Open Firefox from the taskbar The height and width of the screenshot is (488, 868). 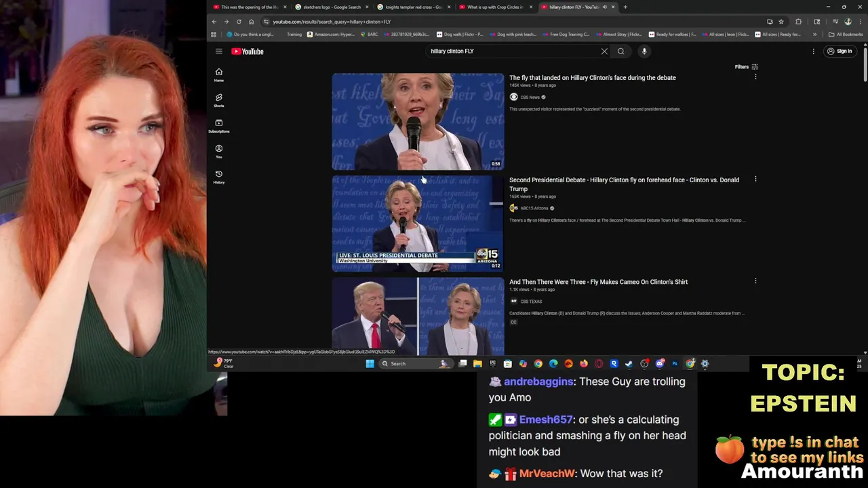pos(583,364)
